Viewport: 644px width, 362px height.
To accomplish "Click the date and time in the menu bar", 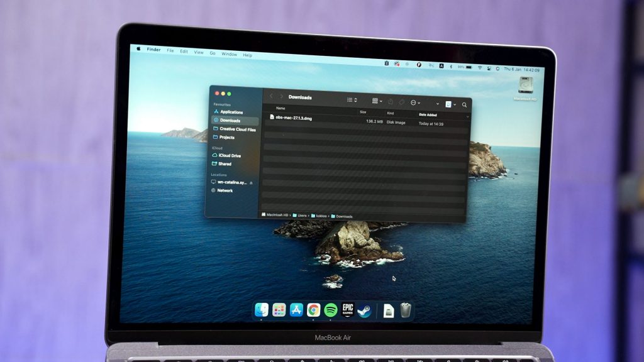I will 521,69.
